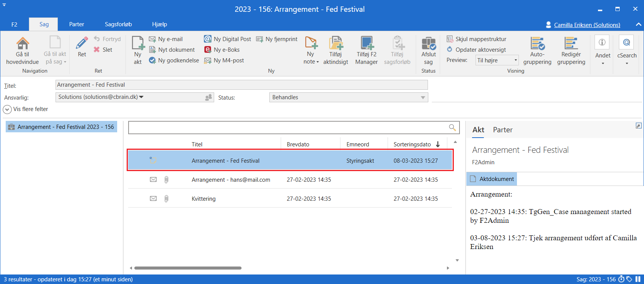
Task: Switch to the Sagsforløb ribbon tab
Action: click(118, 24)
